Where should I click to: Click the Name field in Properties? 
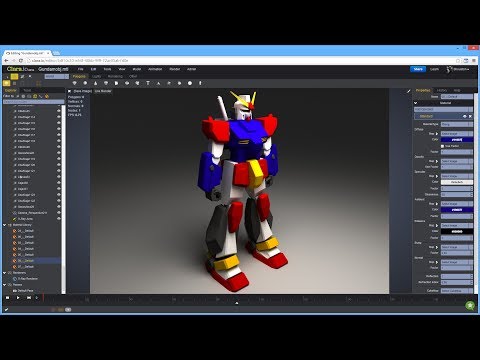(457, 97)
